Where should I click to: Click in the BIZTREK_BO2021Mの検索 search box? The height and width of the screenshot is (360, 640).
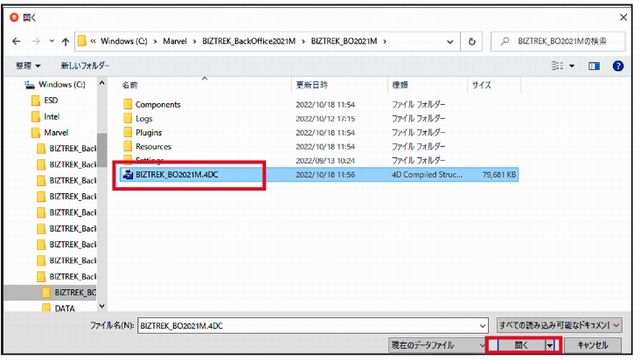[x=558, y=41]
